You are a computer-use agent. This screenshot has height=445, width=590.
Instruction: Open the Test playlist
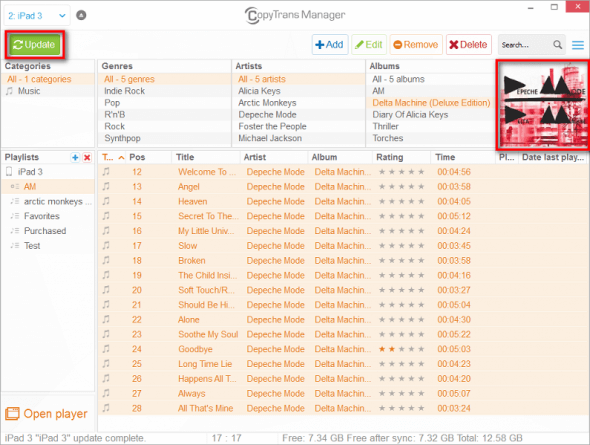pyautogui.click(x=48, y=246)
